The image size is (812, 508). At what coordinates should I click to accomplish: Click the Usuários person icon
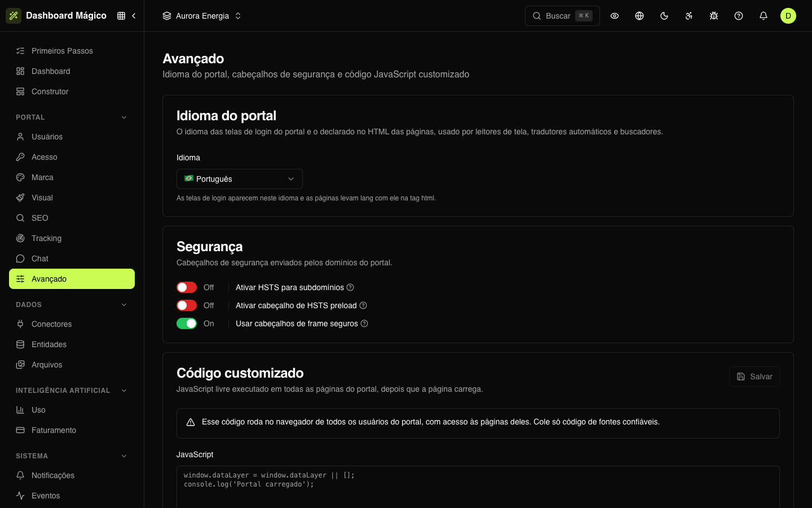[20, 137]
